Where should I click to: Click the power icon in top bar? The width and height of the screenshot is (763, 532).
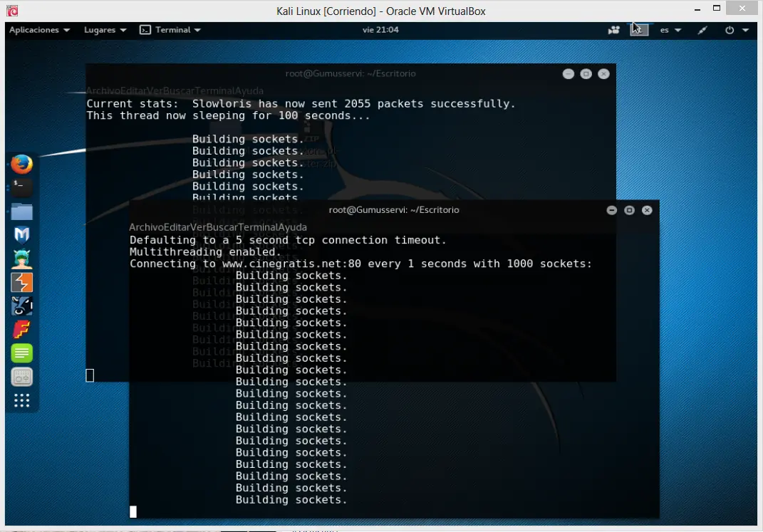[x=729, y=30]
